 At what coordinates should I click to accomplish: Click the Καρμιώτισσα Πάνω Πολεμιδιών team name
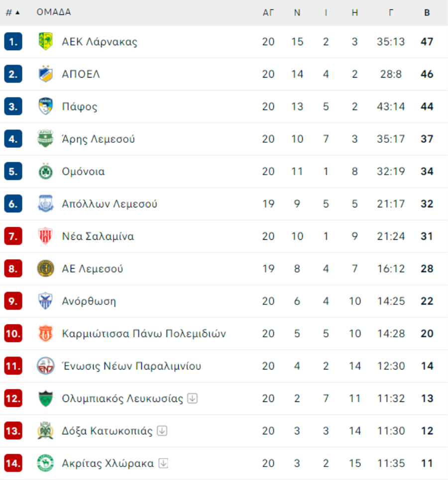tap(144, 333)
